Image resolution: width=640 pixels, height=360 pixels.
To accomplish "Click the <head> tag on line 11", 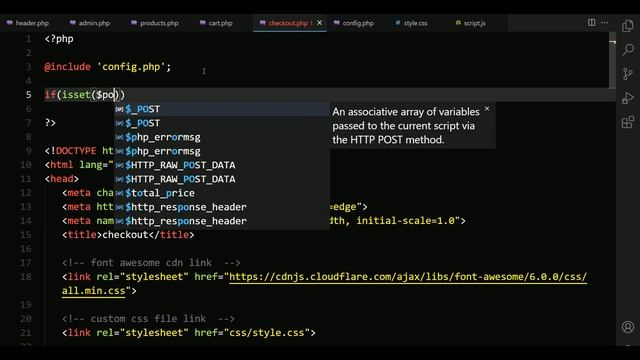I will click(62, 179).
